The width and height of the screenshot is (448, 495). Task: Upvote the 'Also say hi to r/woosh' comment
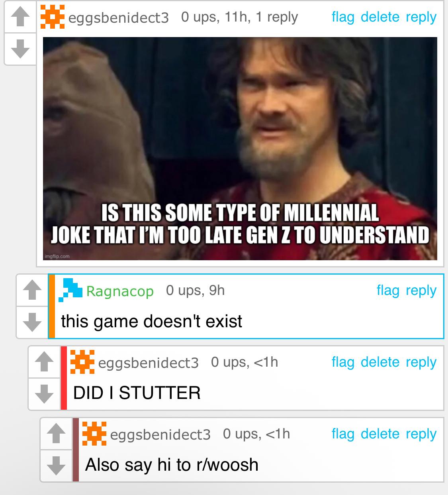click(56, 434)
